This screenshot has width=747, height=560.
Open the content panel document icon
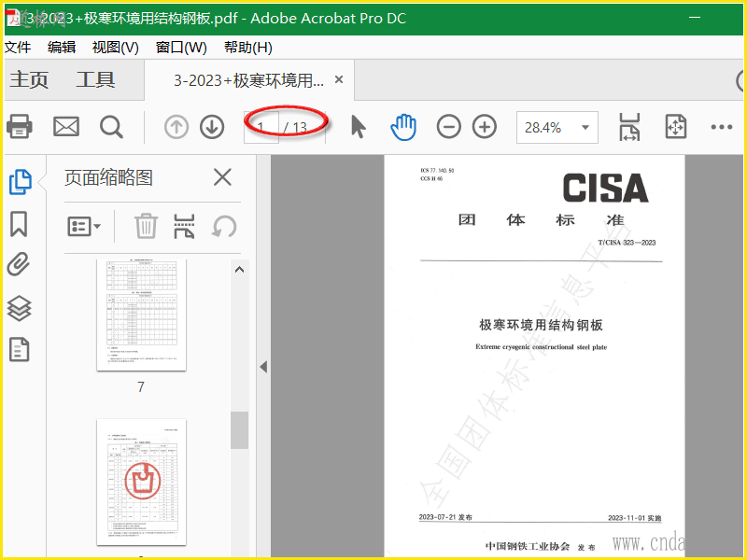click(x=19, y=349)
